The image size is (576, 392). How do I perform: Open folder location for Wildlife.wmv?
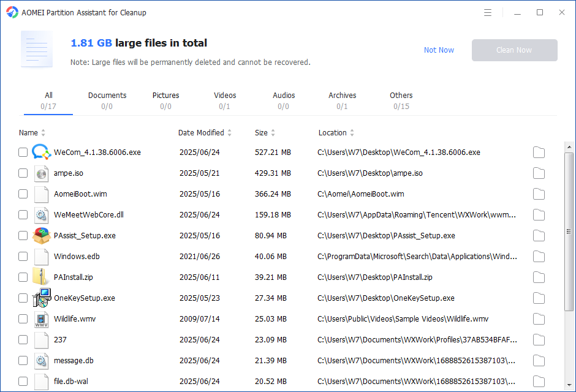[x=539, y=319]
